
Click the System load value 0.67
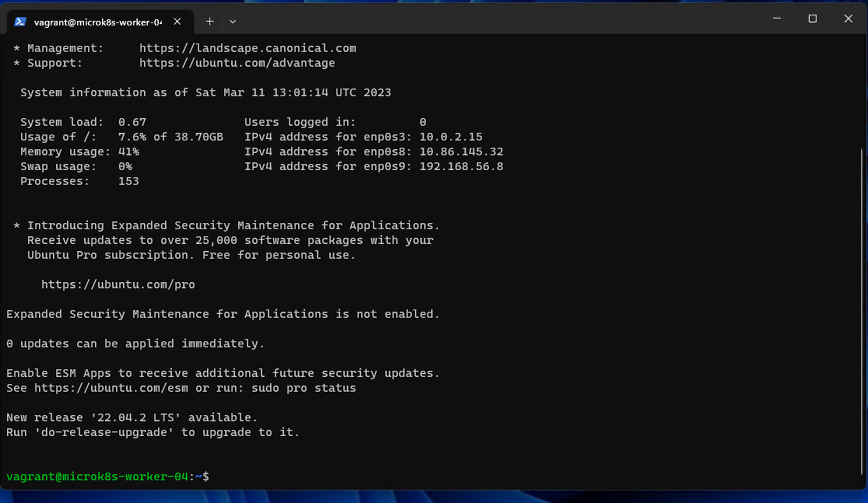coord(132,121)
